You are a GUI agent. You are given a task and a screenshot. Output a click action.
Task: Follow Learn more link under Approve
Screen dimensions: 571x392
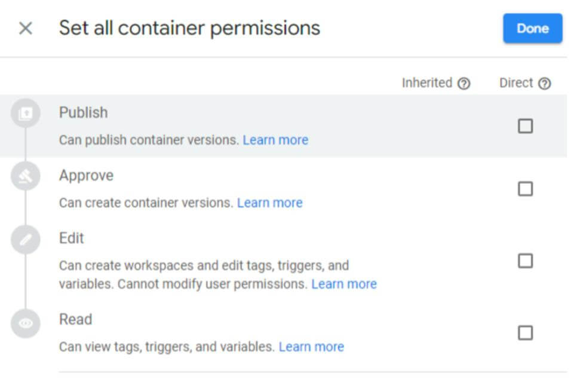(269, 203)
